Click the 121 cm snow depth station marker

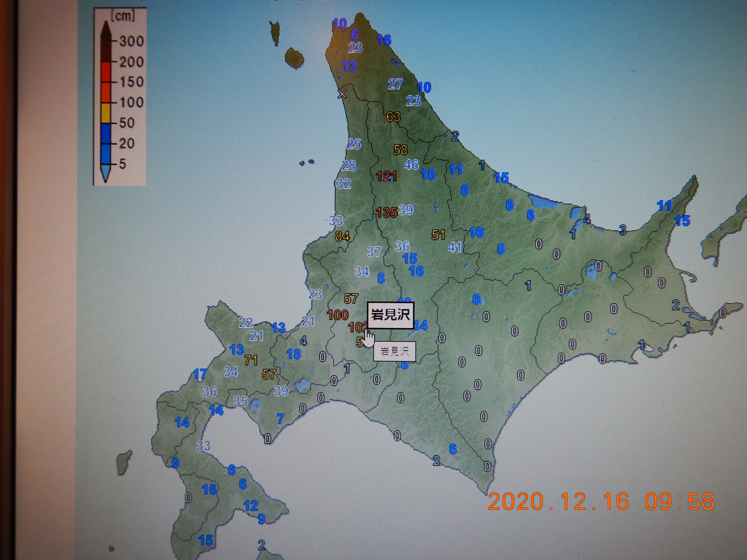tap(386, 176)
